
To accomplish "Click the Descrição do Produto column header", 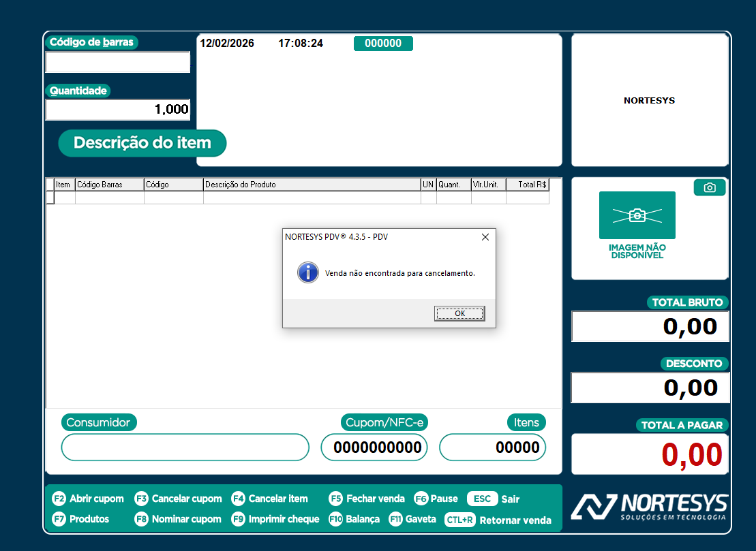I will pyautogui.click(x=312, y=185).
